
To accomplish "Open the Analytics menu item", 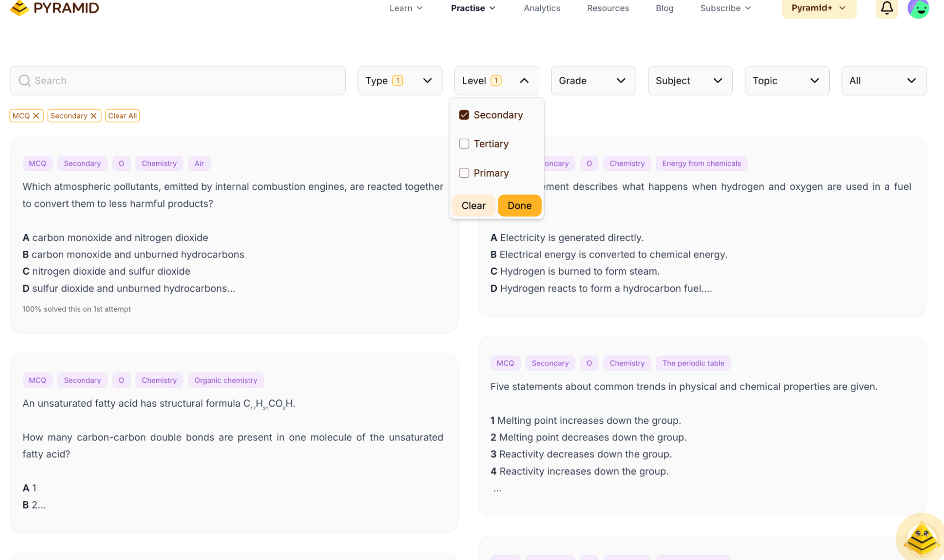I will [x=542, y=8].
